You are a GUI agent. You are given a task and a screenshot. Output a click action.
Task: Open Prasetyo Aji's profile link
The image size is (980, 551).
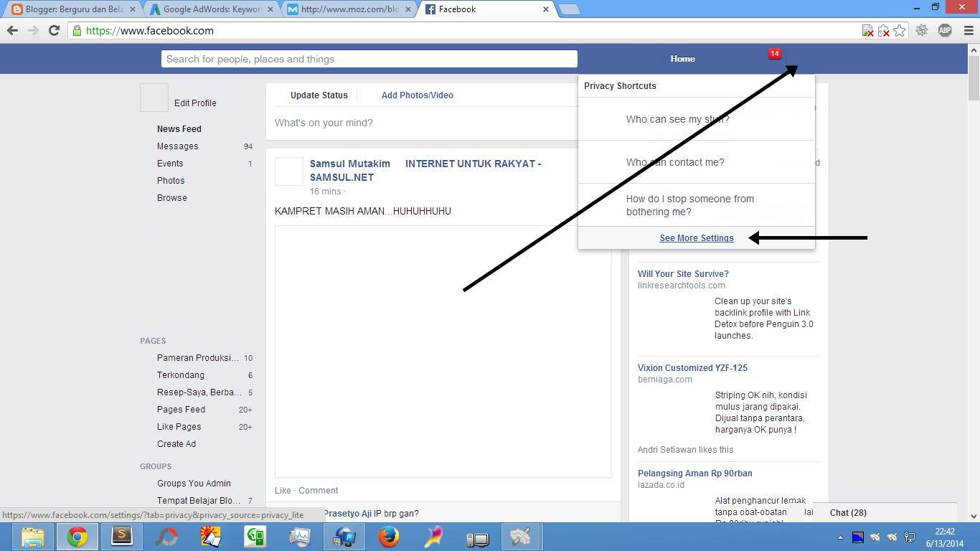pyautogui.click(x=347, y=514)
